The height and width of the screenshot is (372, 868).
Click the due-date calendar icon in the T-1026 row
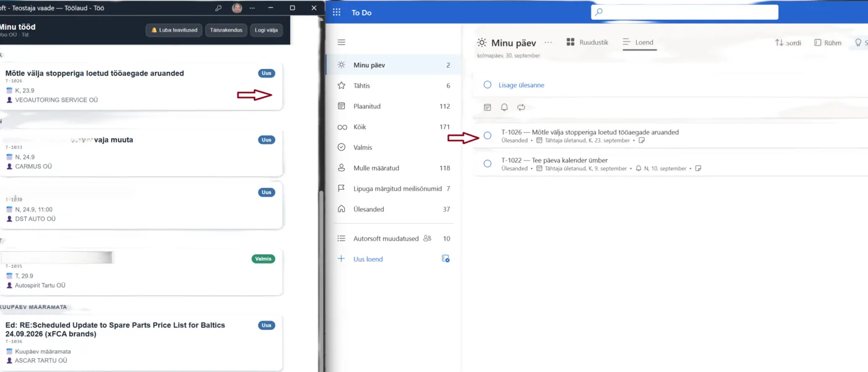point(539,141)
